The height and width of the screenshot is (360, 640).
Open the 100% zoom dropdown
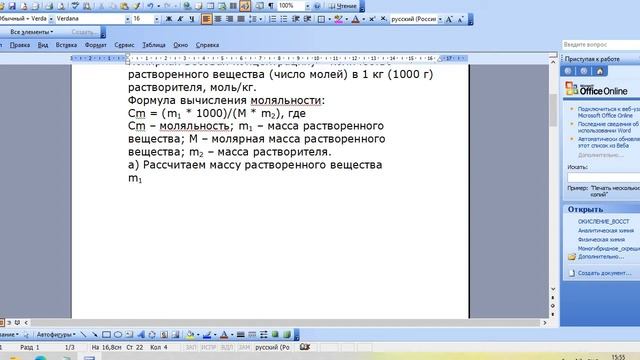tap(307, 6)
